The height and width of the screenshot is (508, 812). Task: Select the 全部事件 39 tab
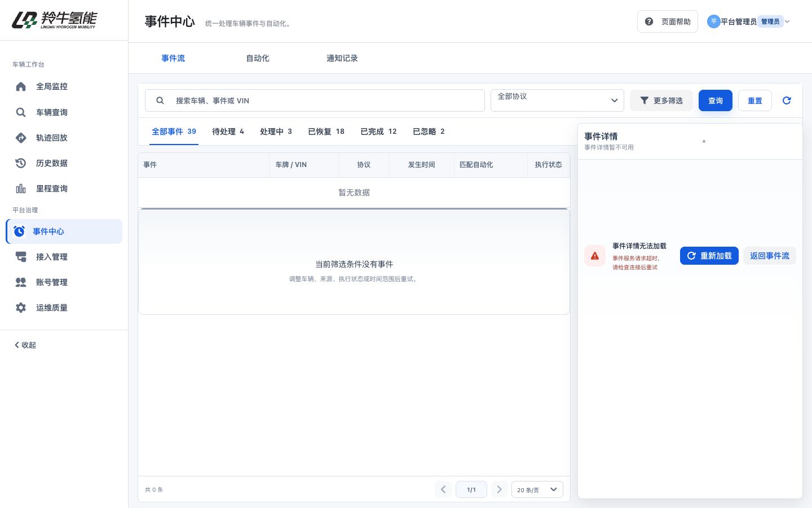click(x=174, y=132)
